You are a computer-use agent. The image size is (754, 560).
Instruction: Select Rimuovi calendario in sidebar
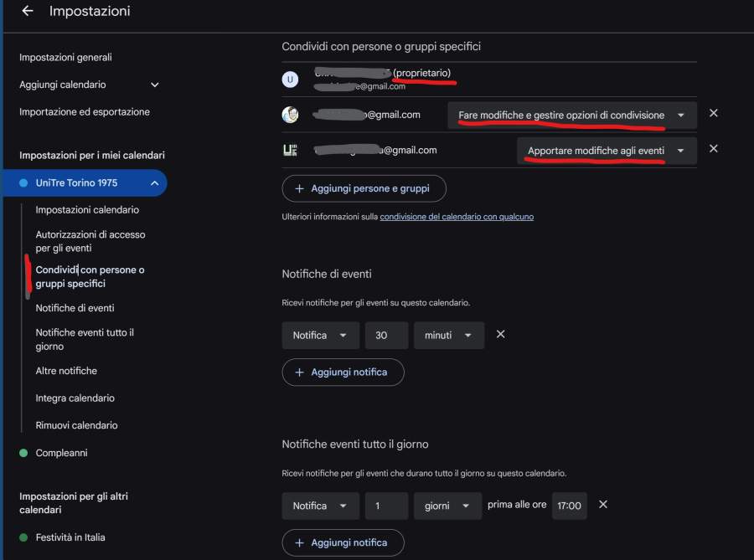click(x=76, y=425)
